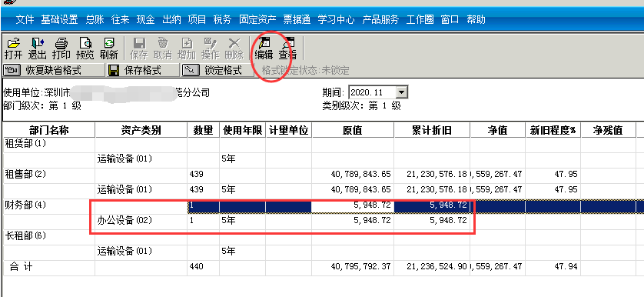This screenshot has height=297, width=644.
Task: Click the 保存格式 button
Action: click(142, 70)
